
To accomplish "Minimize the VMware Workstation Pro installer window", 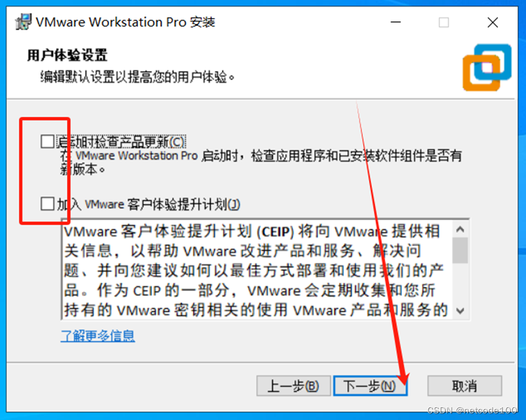I will [x=396, y=22].
